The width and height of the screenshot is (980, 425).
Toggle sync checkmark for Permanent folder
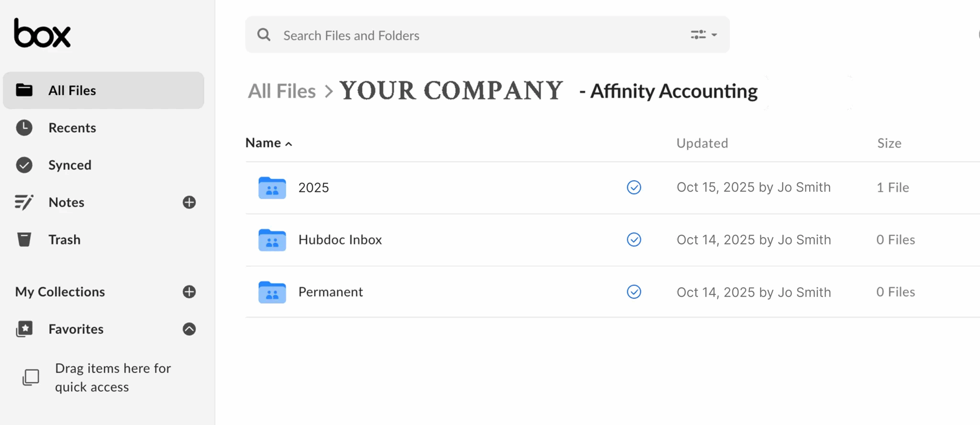pyautogui.click(x=634, y=292)
